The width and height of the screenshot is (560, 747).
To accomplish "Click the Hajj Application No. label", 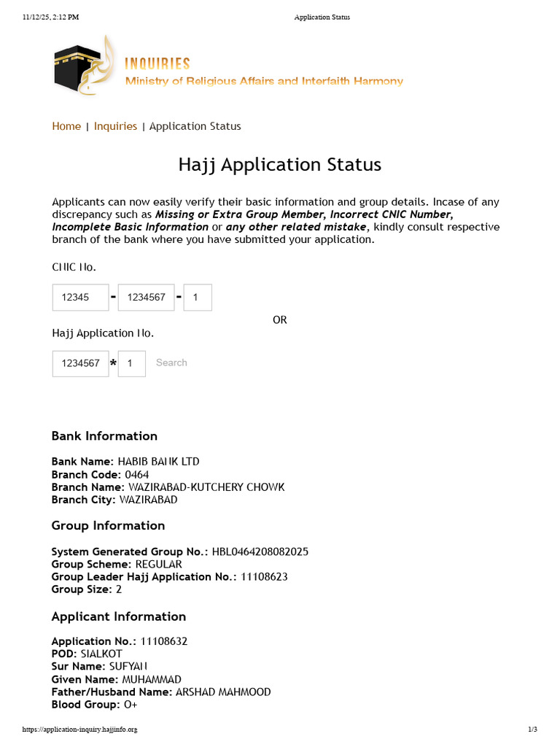I will 103,333.
